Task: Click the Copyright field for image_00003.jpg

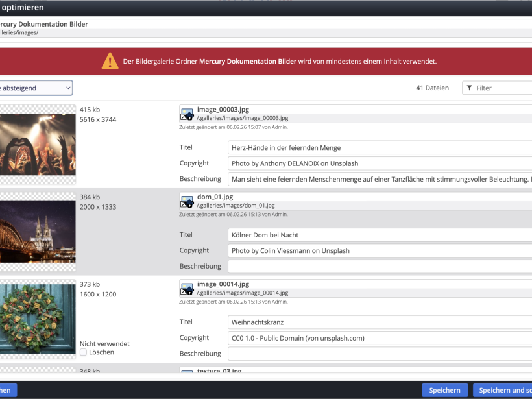Action: click(x=380, y=163)
